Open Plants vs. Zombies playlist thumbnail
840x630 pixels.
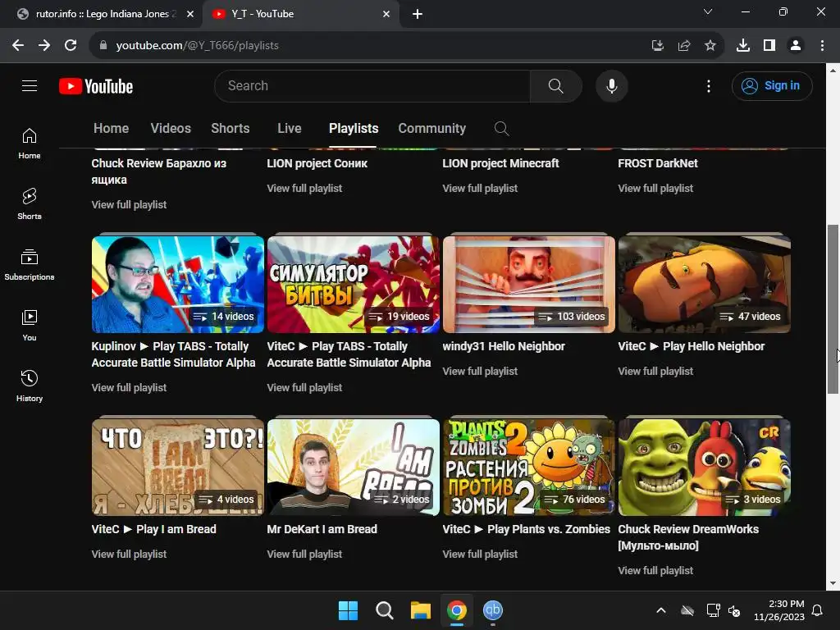(529, 467)
